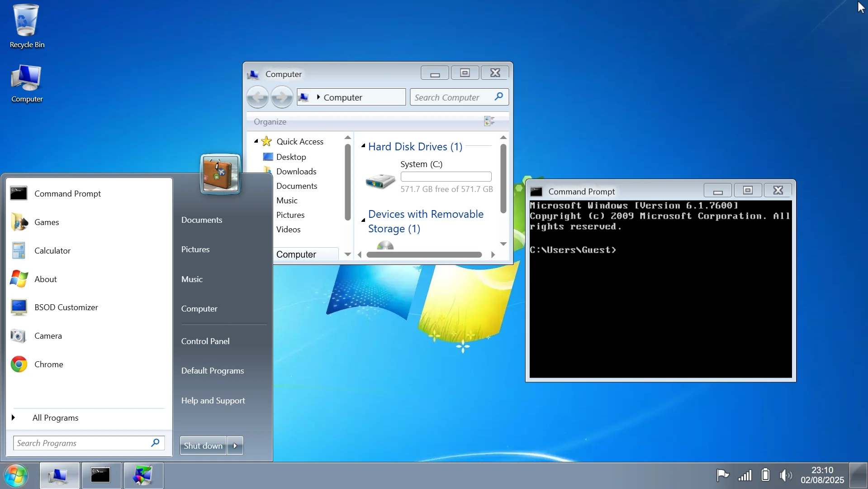Image resolution: width=868 pixels, height=489 pixels.
Task: Open the Recycle Bin desktop icon
Action: click(x=27, y=26)
